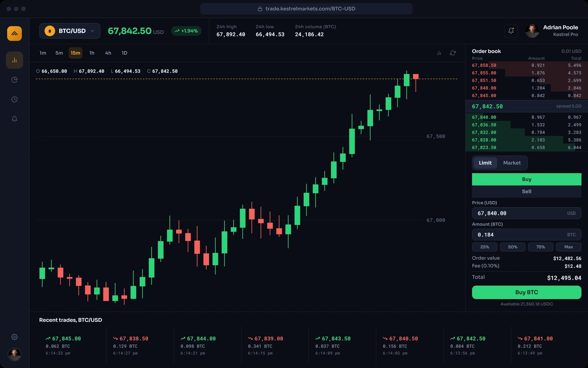The width and height of the screenshot is (588, 368).
Task: Open settings gear in sidebar
Action: click(15, 337)
